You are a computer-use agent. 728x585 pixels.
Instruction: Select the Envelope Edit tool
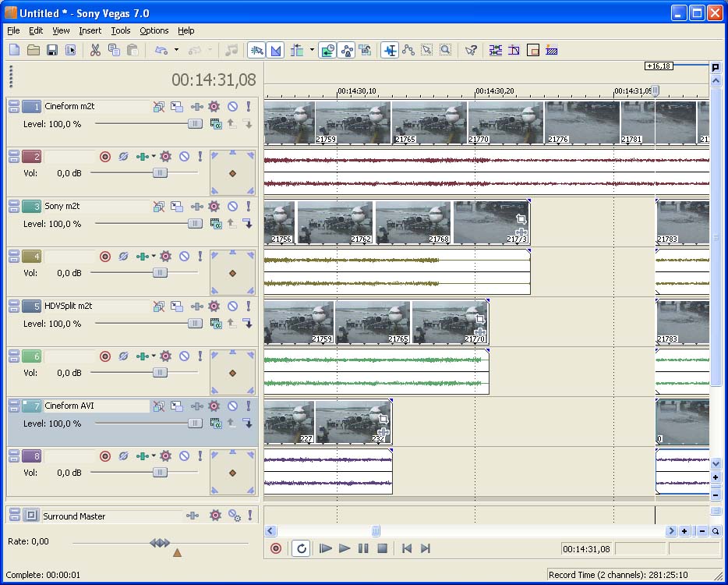[408, 50]
